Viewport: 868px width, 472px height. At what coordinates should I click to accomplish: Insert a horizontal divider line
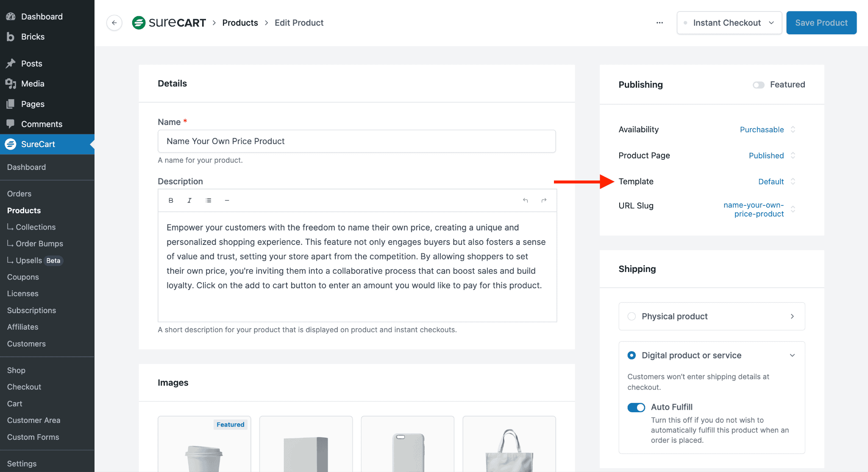[x=227, y=200]
